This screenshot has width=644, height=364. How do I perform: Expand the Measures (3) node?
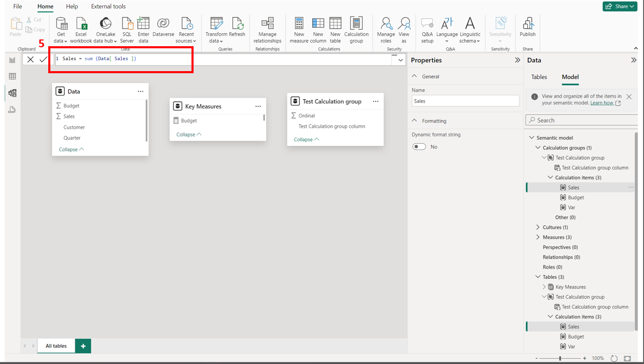click(538, 237)
